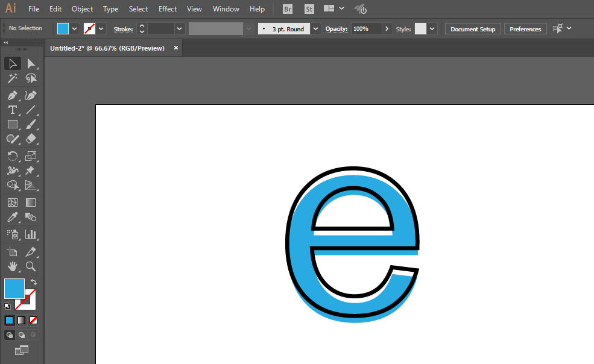Choose the Eyedropper tool
The width and height of the screenshot is (594, 364).
pyautogui.click(x=12, y=218)
